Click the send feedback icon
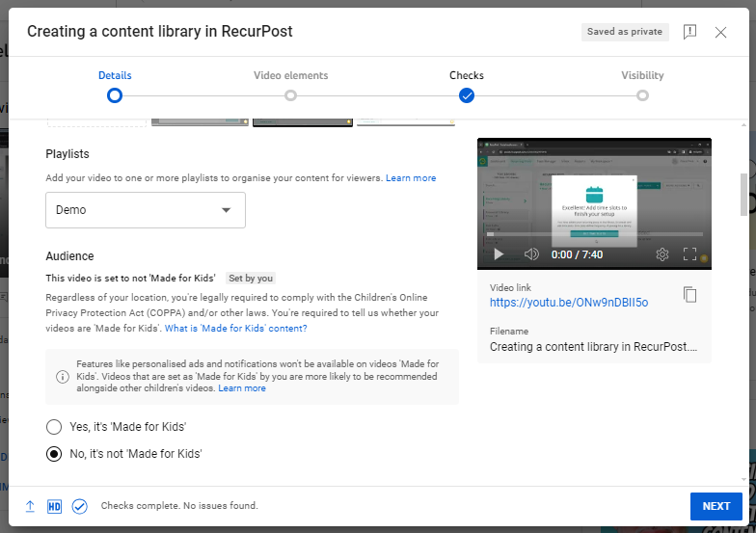The width and height of the screenshot is (756, 533). 689,32
